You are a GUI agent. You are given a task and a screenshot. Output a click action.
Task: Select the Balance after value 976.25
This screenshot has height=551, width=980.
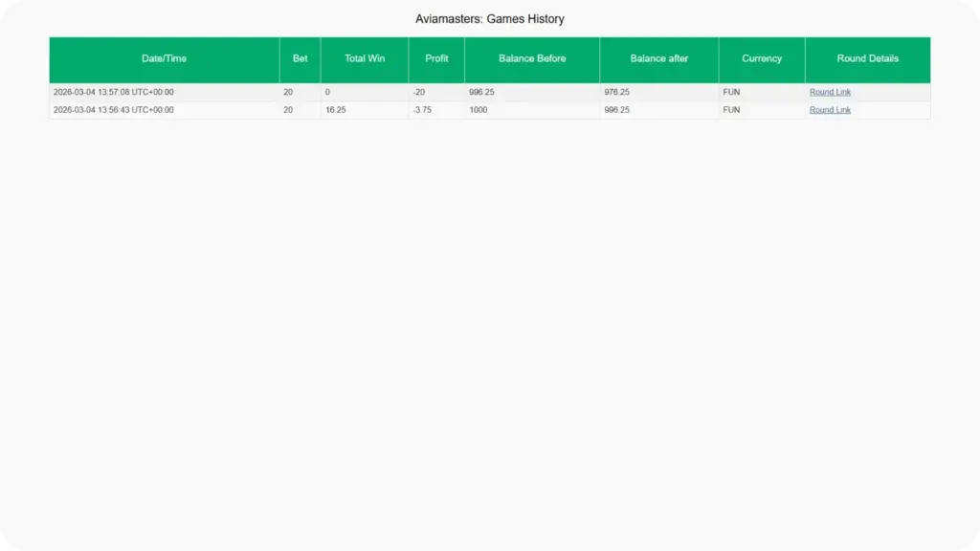(617, 92)
